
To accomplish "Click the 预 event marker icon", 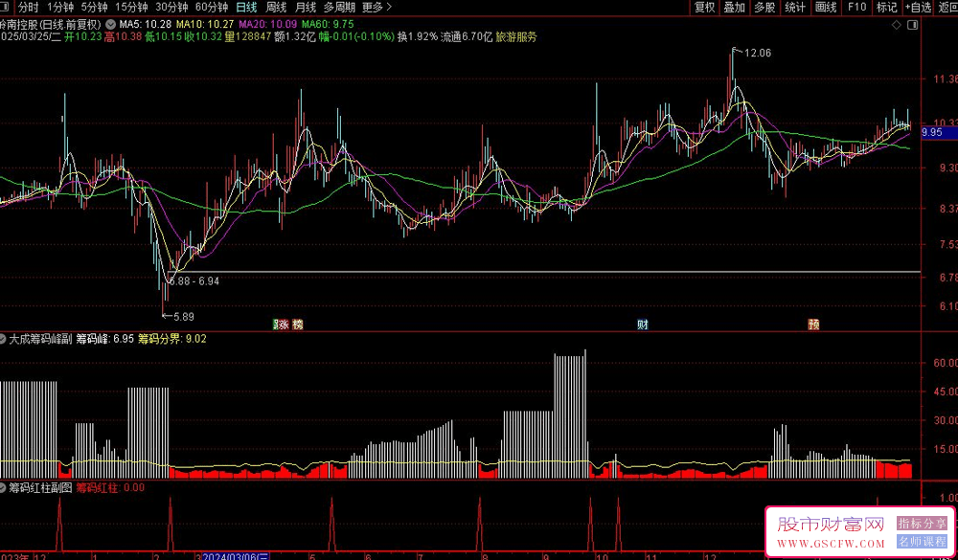I will pos(813,325).
